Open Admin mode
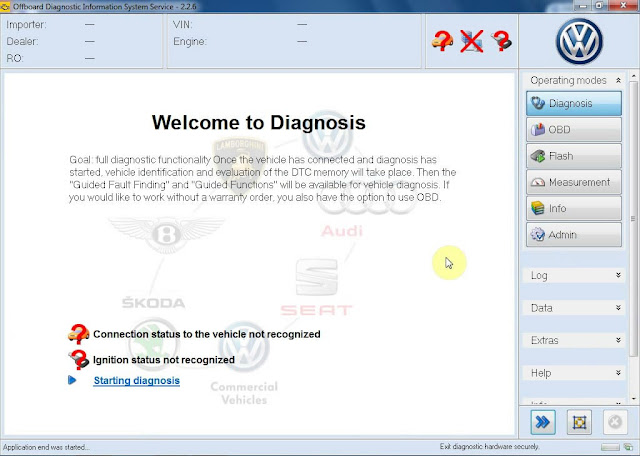The width and height of the screenshot is (640, 456). point(574,235)
